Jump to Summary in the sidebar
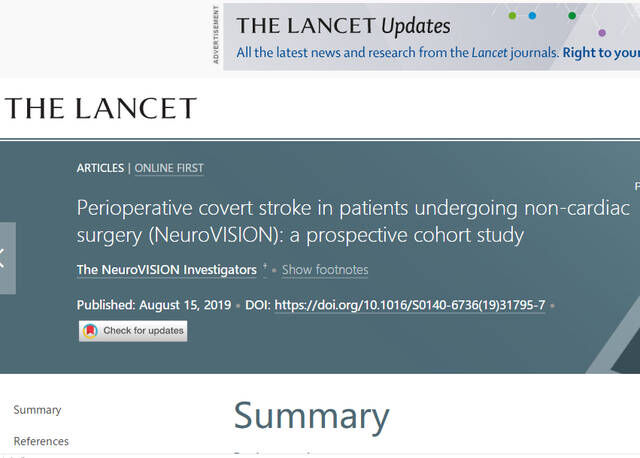Viewport: 640px width, 458px height. pyautogui.click(x=37, y=410)
